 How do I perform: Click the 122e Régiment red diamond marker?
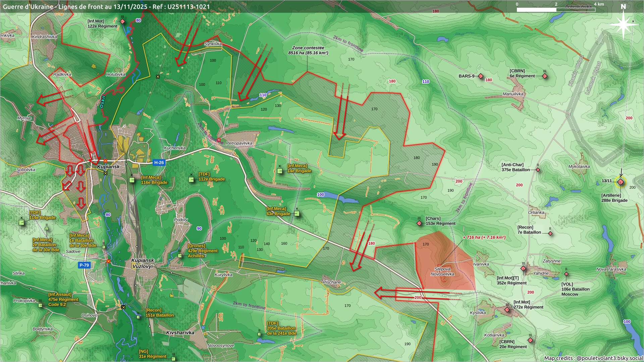pyautogui.click(x=122, y=21)
